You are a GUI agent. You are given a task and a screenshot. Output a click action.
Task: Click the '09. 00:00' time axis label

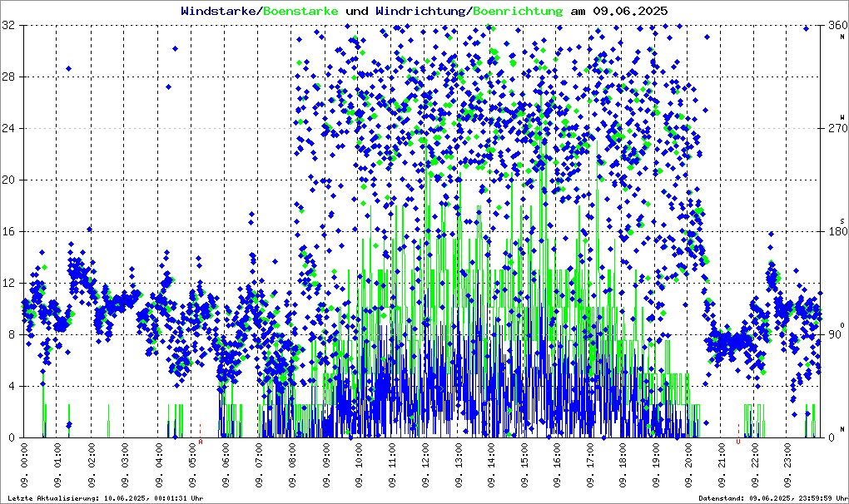pyautogui.click(x=26, y=467)
